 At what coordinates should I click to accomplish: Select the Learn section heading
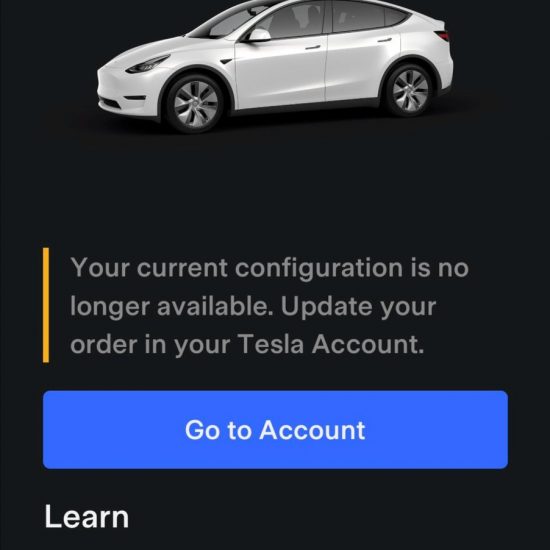[x=87, y=516]
